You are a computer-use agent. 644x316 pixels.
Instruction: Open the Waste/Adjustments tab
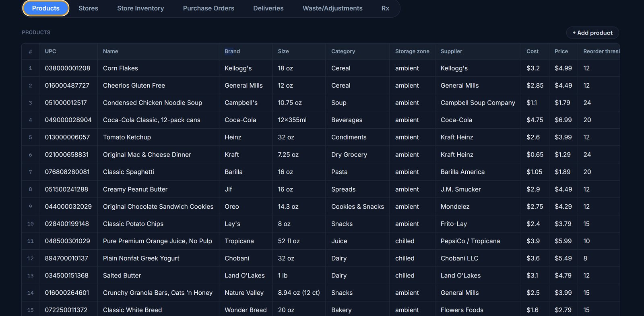pyautogui.click(x=332, y=8)
